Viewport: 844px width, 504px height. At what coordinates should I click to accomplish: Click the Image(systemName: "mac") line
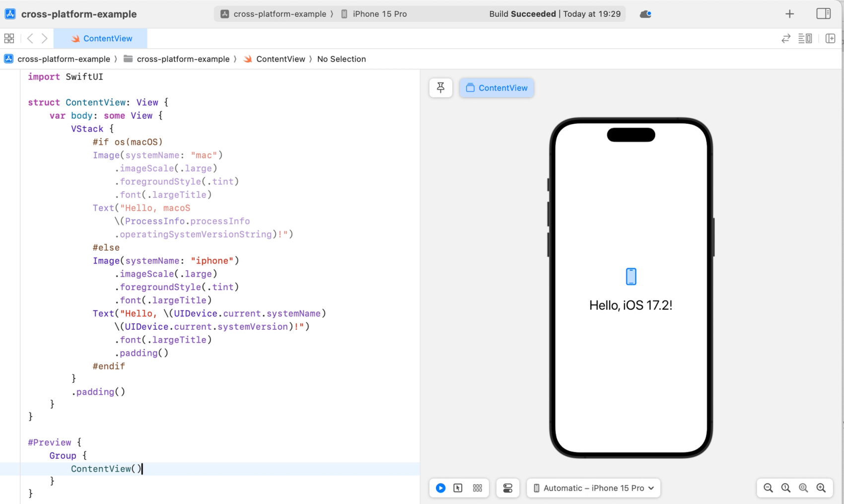coord(158,155)
